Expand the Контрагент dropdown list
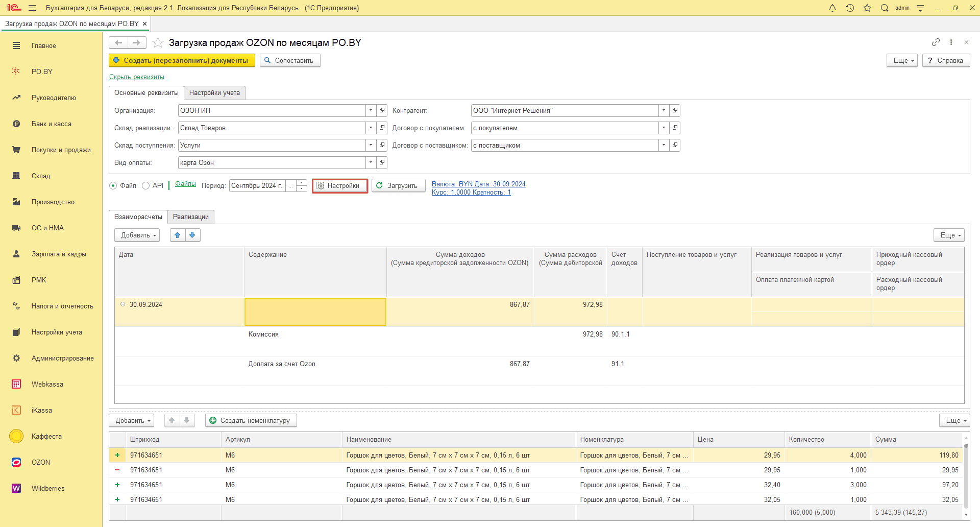The image size is (980, 527). (x=664, y=110)
